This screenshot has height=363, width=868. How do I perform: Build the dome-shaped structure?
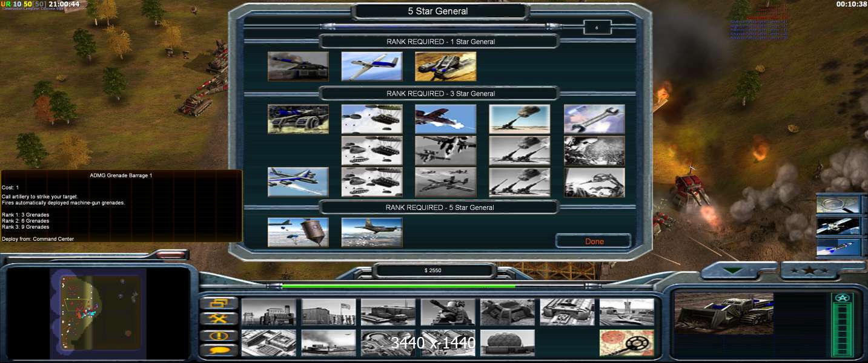click(x=508, y=342)
